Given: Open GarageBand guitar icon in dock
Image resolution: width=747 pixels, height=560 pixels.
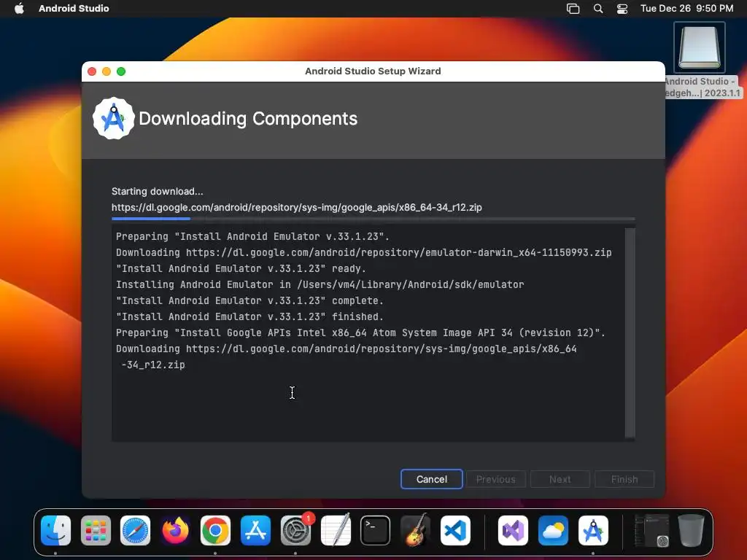Looking at the screenshot, I should tap(415, 530).
